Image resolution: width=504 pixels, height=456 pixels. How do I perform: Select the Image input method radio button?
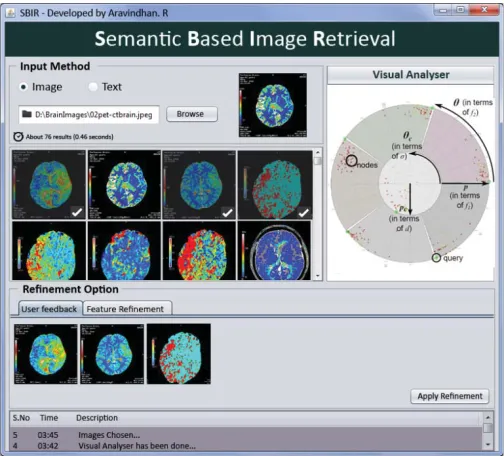point(23,87)
